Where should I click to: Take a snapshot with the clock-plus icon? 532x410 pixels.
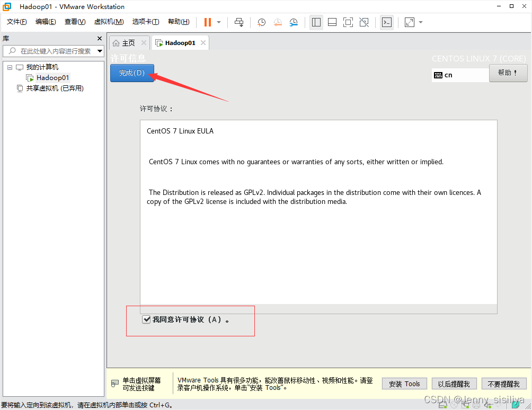(x=261, y=22)
